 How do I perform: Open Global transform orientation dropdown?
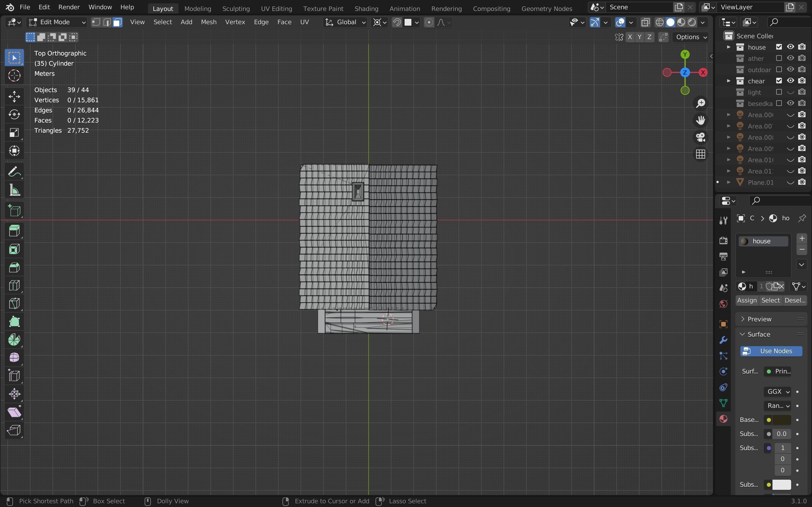(346, 22)
